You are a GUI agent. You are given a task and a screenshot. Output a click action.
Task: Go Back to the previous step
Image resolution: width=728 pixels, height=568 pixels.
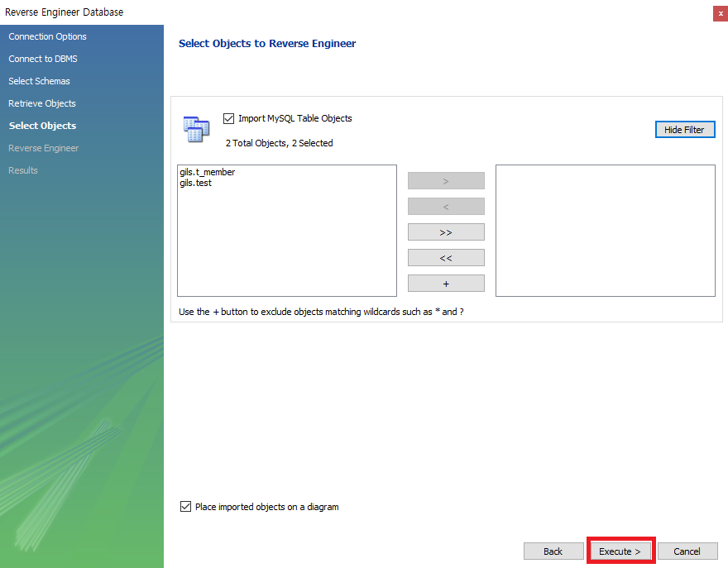point(553,551)
